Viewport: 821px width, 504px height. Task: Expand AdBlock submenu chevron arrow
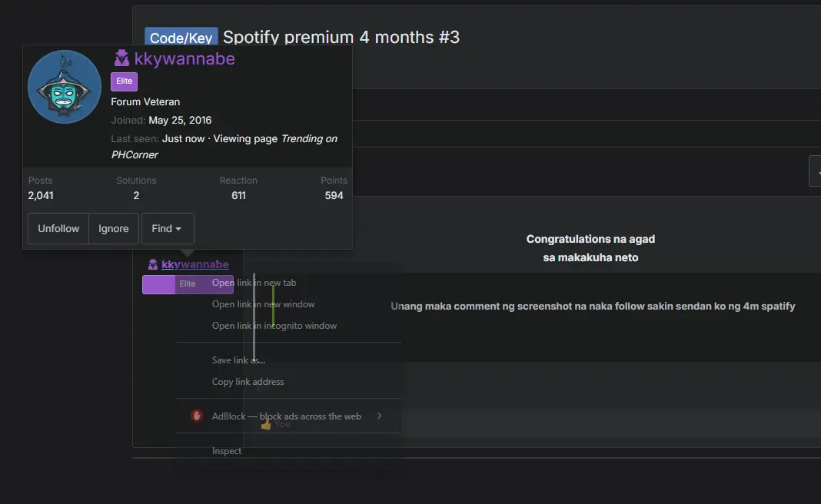(x=380, y=416)
